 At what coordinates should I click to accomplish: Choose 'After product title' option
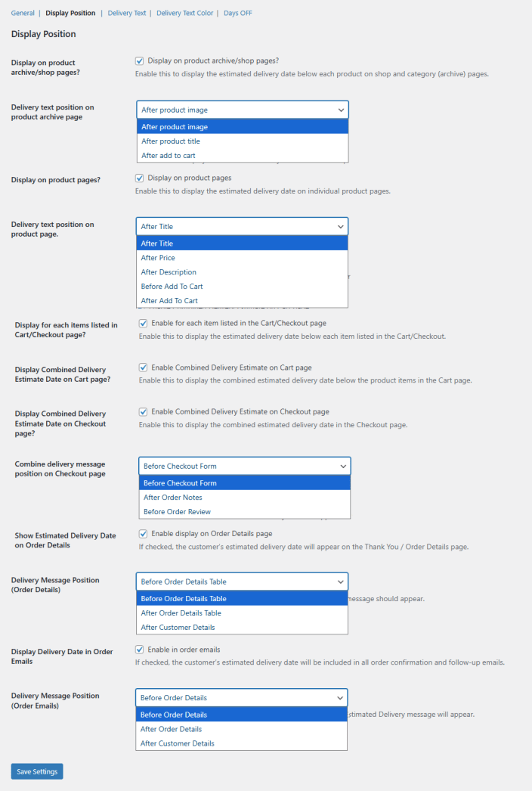(x=171, y=141)
